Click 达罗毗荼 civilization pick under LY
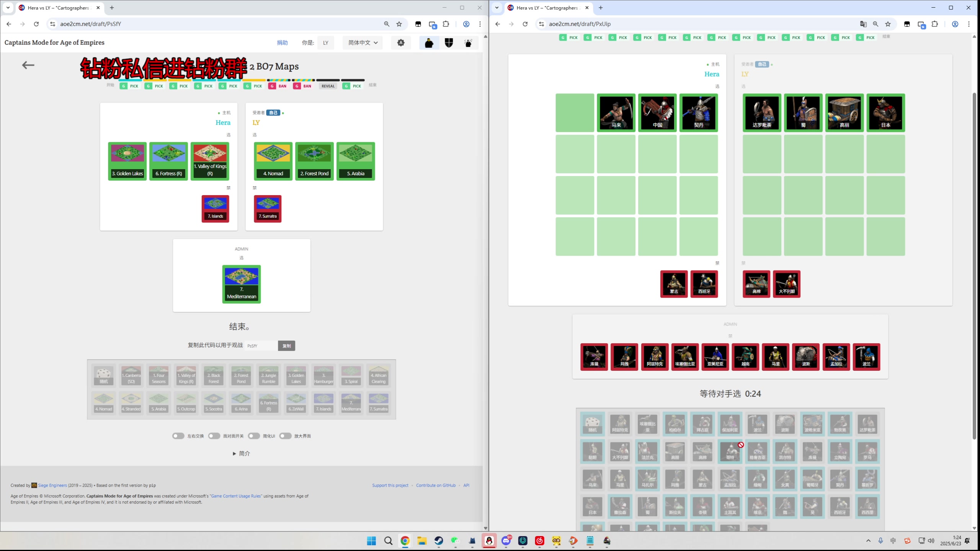980x551 pixels. point(762,112)
